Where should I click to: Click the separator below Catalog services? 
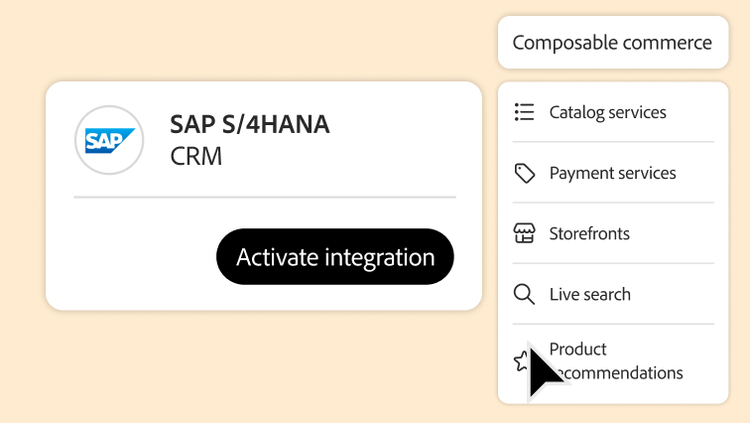pyautogui.click(x=612, y=142)
